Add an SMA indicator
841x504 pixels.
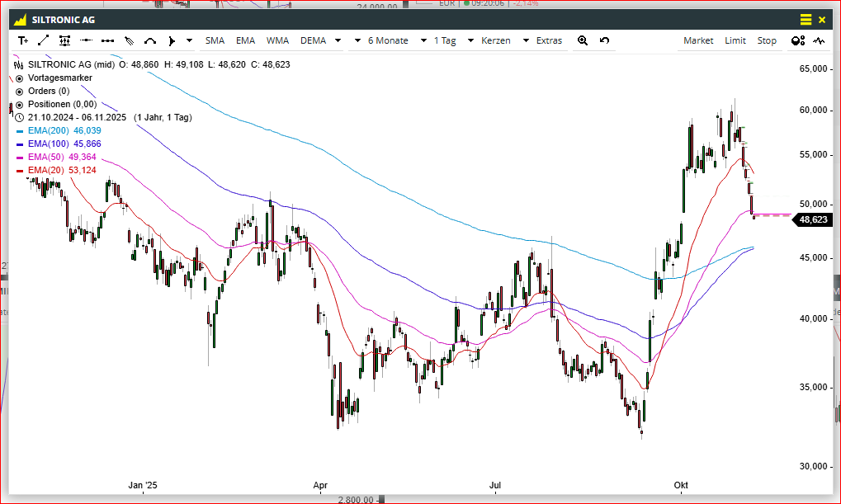(x=215, y=40)
